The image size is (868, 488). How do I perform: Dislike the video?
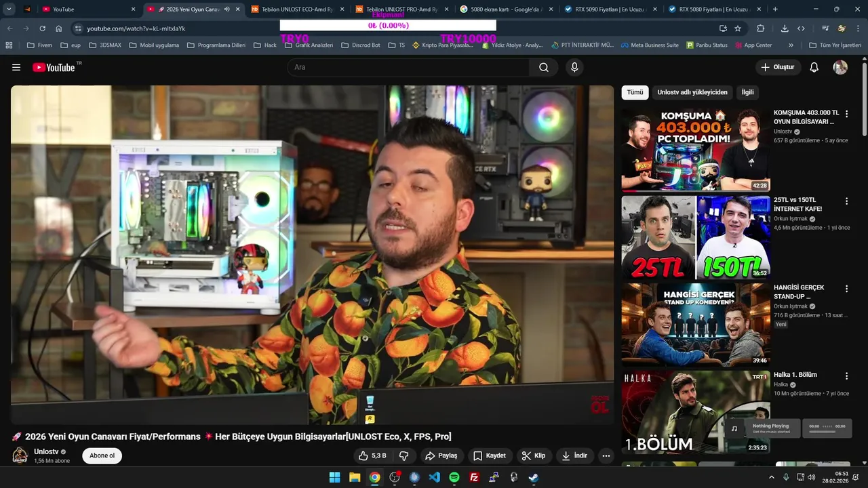pos(403,455)
